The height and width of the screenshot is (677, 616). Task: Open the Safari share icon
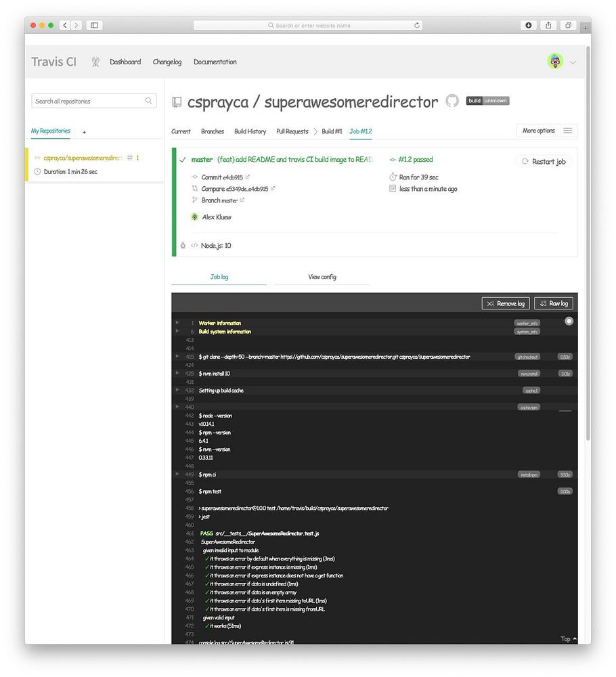548,25
